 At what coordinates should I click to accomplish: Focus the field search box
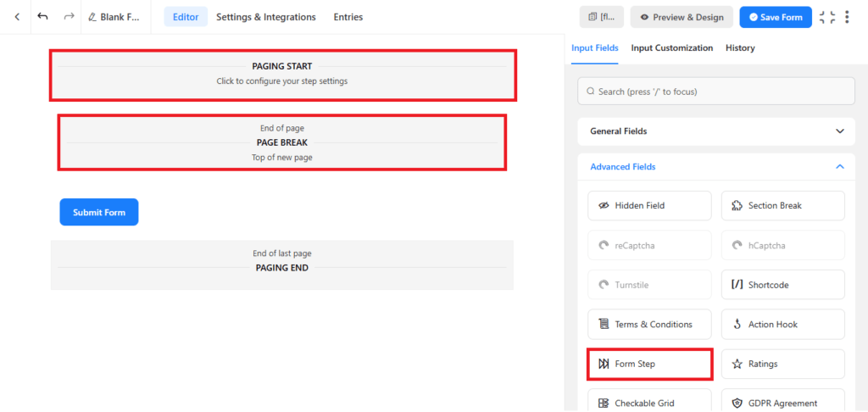(x=715, y=92)
